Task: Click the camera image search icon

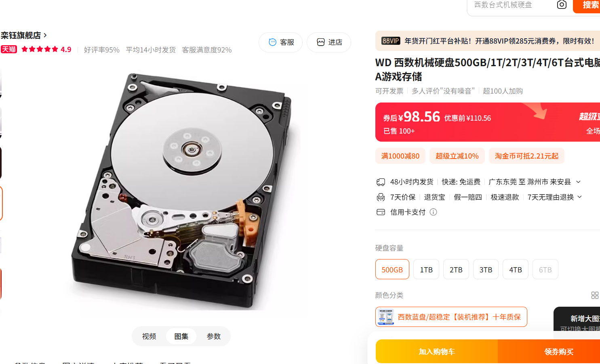Action: click(562, 5)
